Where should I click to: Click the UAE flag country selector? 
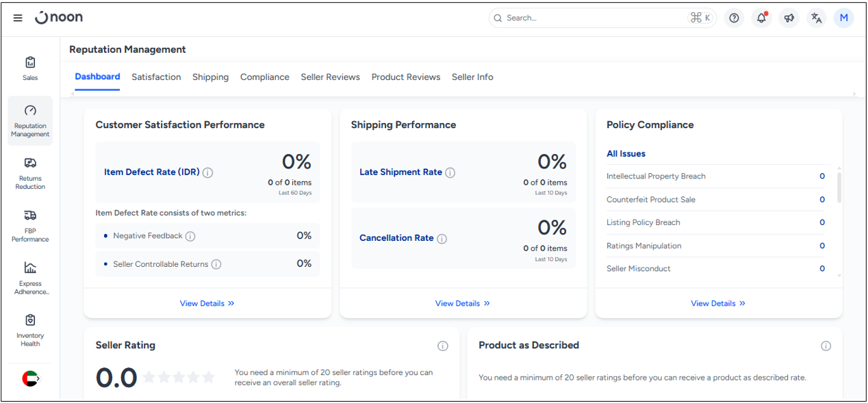[30, 378]
